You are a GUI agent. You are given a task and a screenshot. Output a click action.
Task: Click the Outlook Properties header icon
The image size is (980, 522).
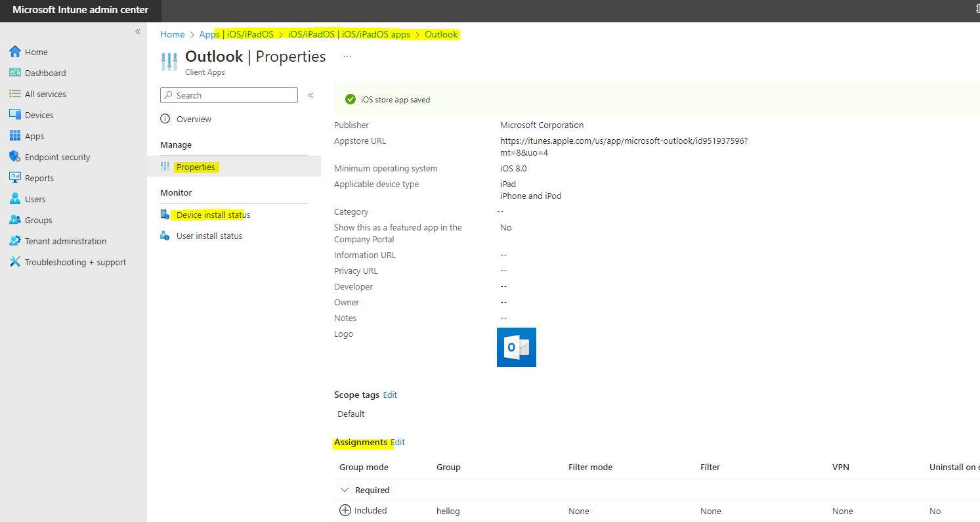(169, 62)
